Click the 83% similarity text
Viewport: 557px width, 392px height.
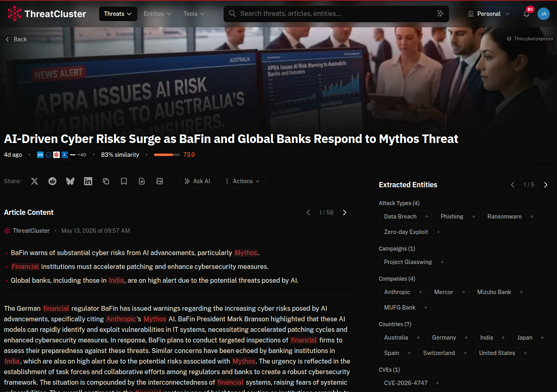tap(120, 155)
